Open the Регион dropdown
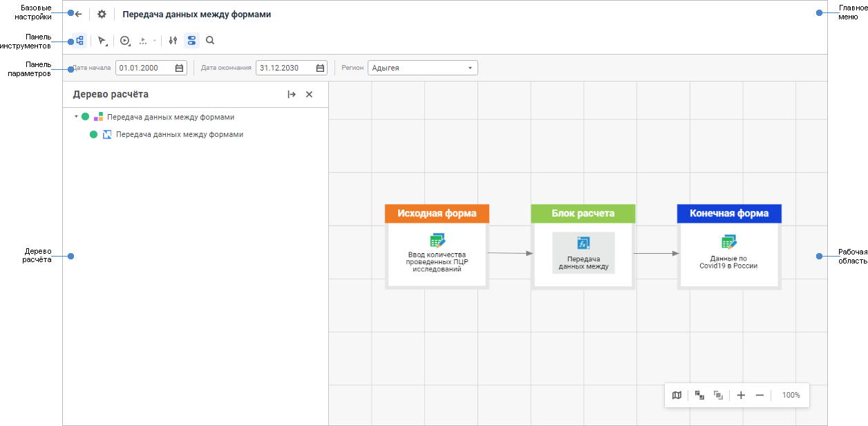The image size is (868, 426). click(x=422, y=68)
